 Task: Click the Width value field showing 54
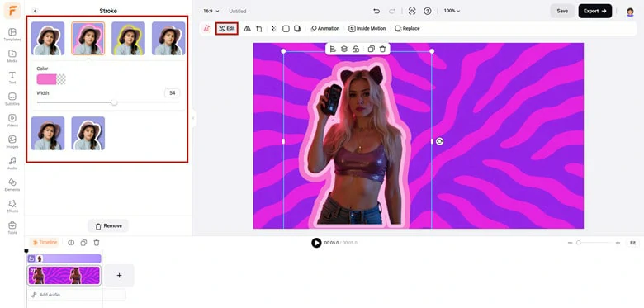[x=172, y=93]
